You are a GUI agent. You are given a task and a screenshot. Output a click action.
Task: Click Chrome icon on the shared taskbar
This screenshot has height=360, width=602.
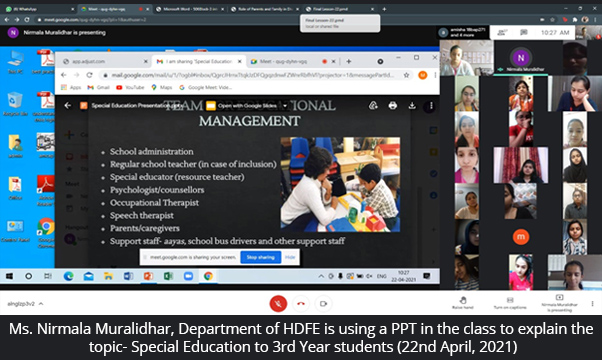tap(208, 276)
